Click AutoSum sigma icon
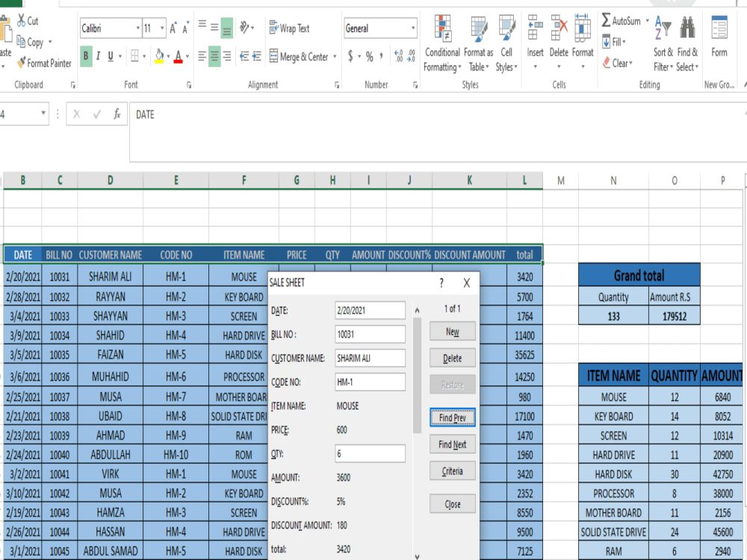 (606, 20)
